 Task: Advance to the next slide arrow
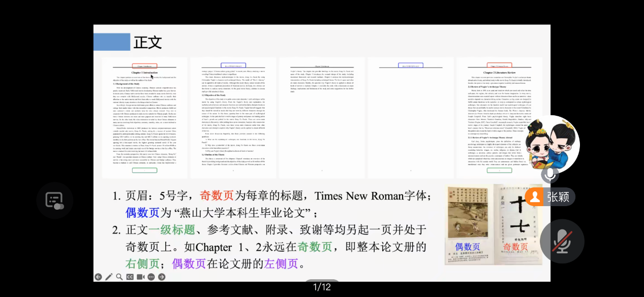[162, 277]
